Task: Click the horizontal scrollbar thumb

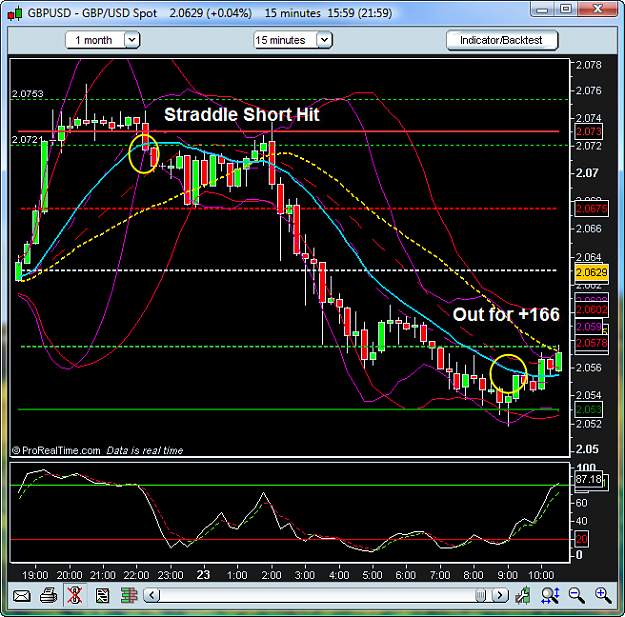Action: (x=480, y=595)
